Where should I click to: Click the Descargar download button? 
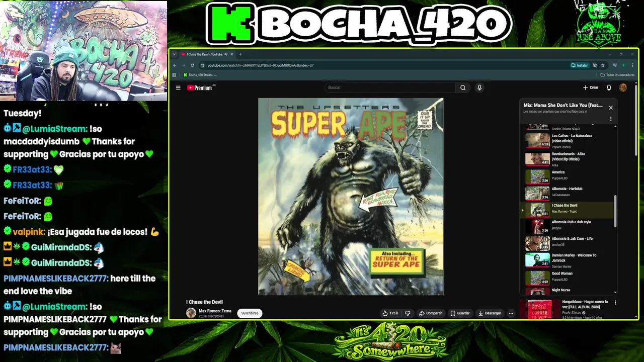(x=490, y=313)
